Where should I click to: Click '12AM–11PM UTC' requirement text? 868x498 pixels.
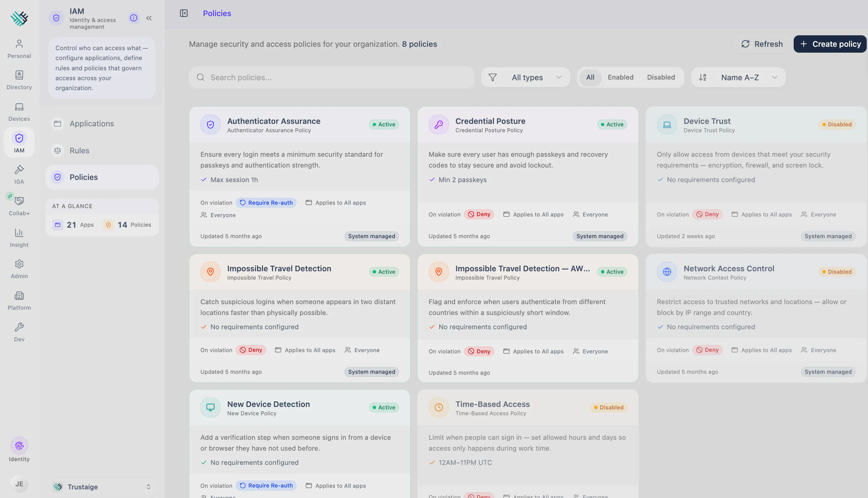[465, 462]
